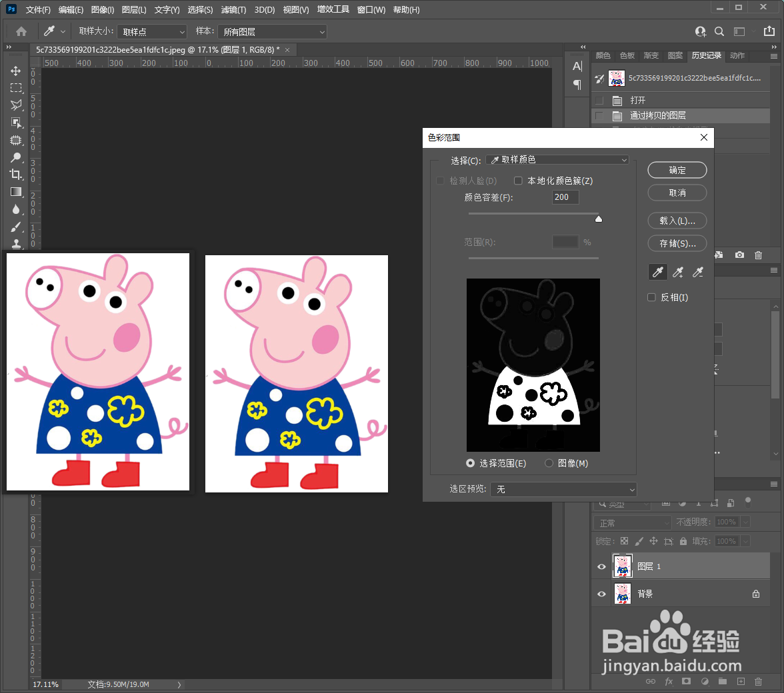Open the search magnifier icon at top right
The width and height of the screenshot is (784, 693).
[x=719, y=31]
